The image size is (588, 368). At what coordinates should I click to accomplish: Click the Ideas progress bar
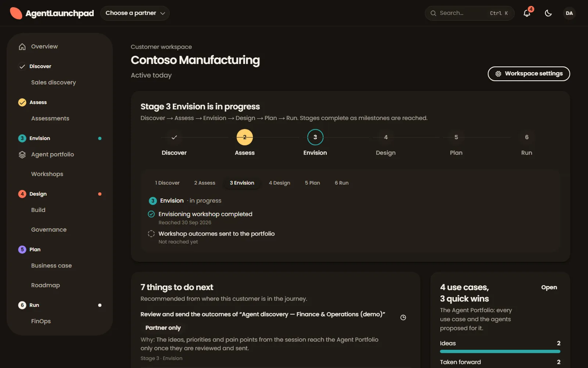(x=500, y=351)
